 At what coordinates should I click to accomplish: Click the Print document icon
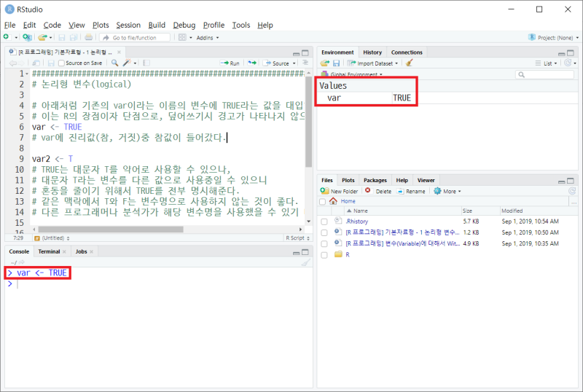(88, 37)
